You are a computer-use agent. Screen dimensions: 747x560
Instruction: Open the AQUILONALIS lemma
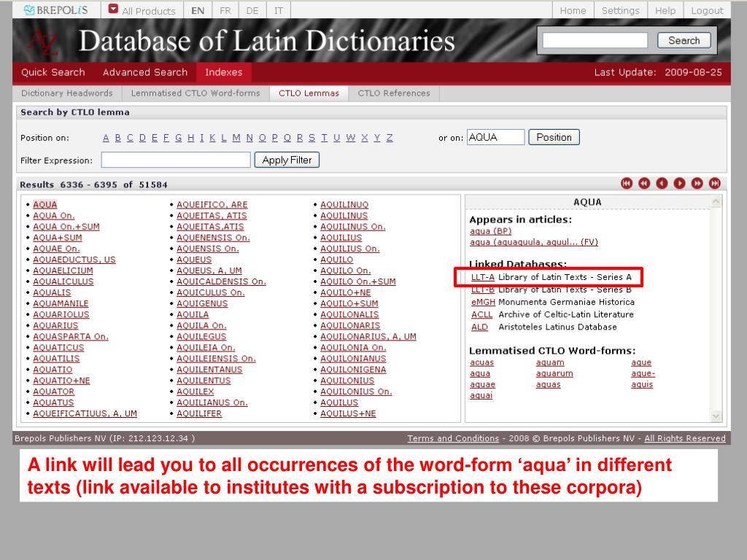point(349,314)
